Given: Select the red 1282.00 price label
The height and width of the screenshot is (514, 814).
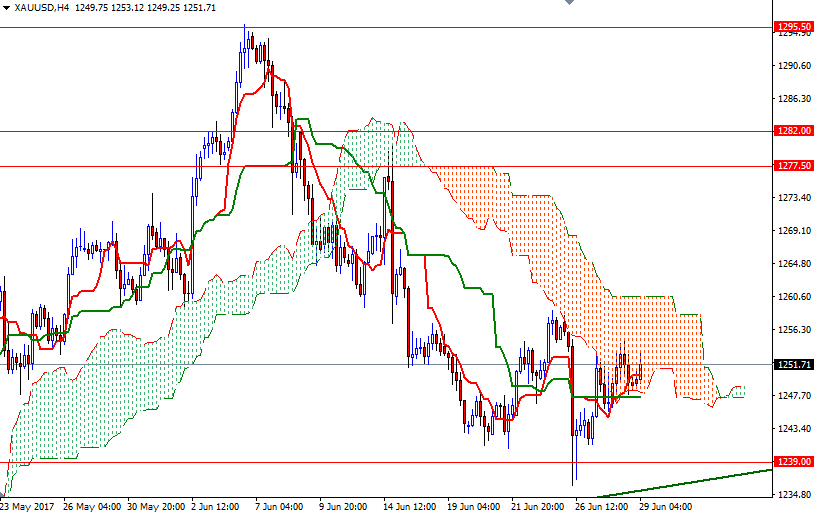Looking at the screenshot, I should click(793, 131).
